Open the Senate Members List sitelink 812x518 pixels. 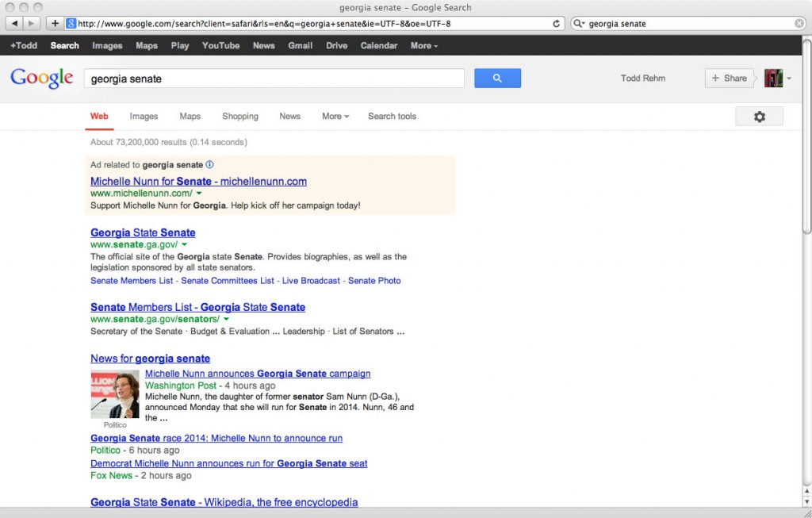(x=132, y=281)
